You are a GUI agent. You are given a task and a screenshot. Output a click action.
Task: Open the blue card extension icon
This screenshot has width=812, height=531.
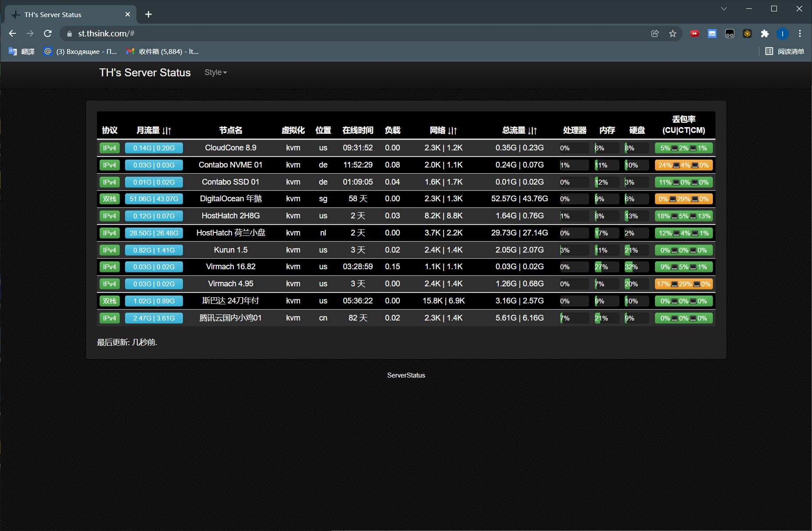pyautogui.click(x=712, y=33)
